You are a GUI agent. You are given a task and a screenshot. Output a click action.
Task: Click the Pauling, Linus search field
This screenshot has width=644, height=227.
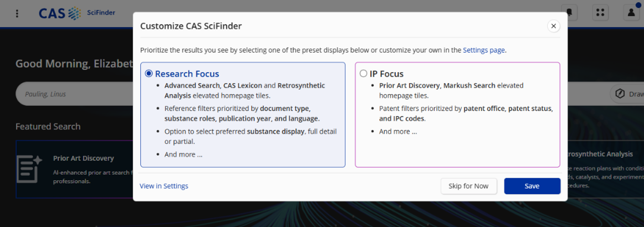[74, 94]
